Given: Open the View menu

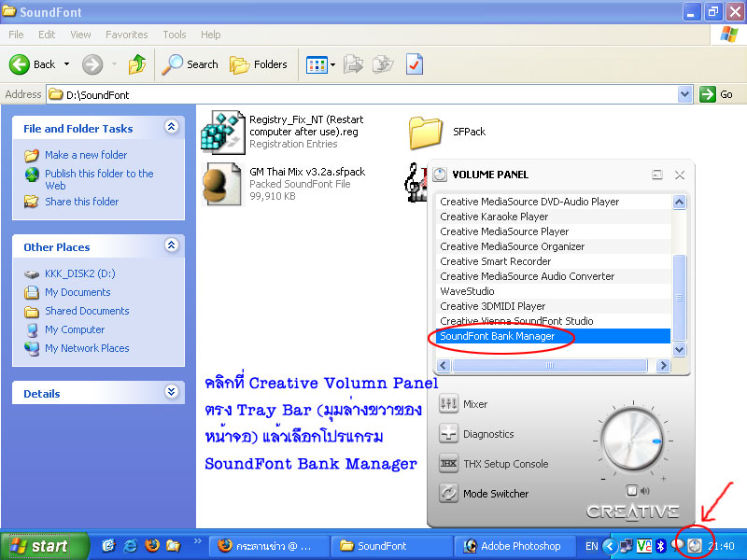Looking at the screenshot, I should (x=80, y=35).
